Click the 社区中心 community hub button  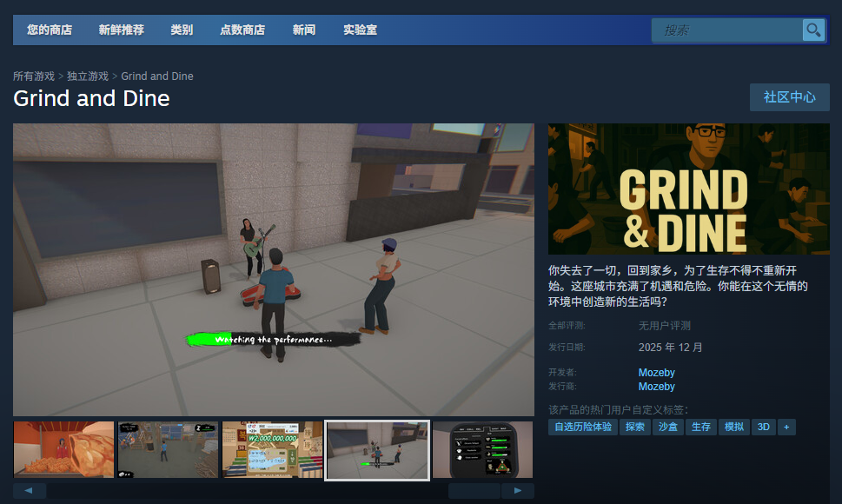click(789, 96)
